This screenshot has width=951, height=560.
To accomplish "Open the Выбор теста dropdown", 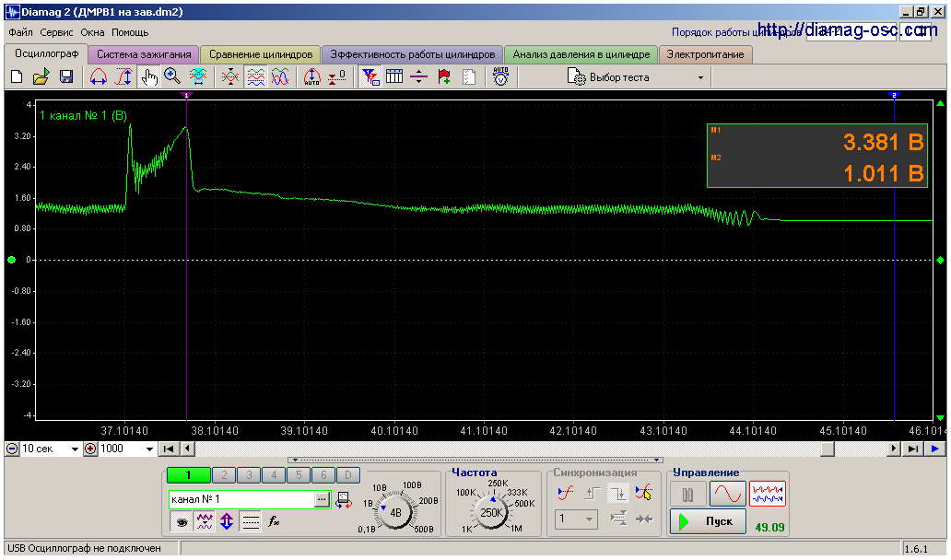I will coord(637,77).
